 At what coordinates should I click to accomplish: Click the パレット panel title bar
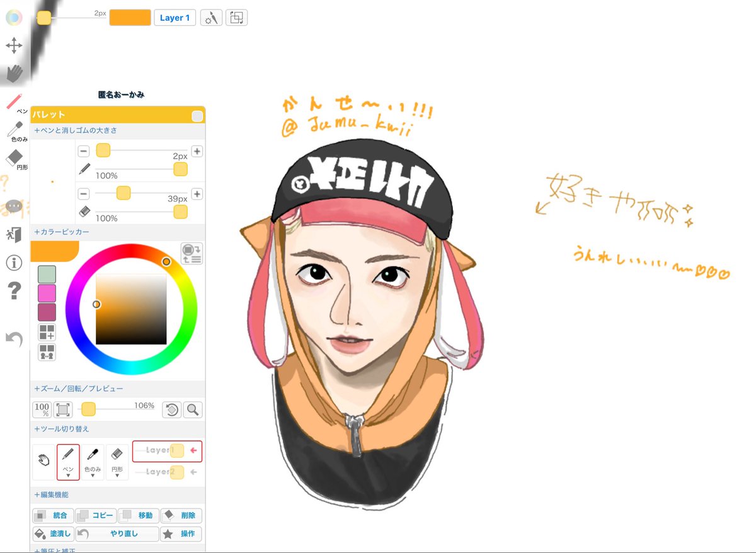[x=117, y=115]
